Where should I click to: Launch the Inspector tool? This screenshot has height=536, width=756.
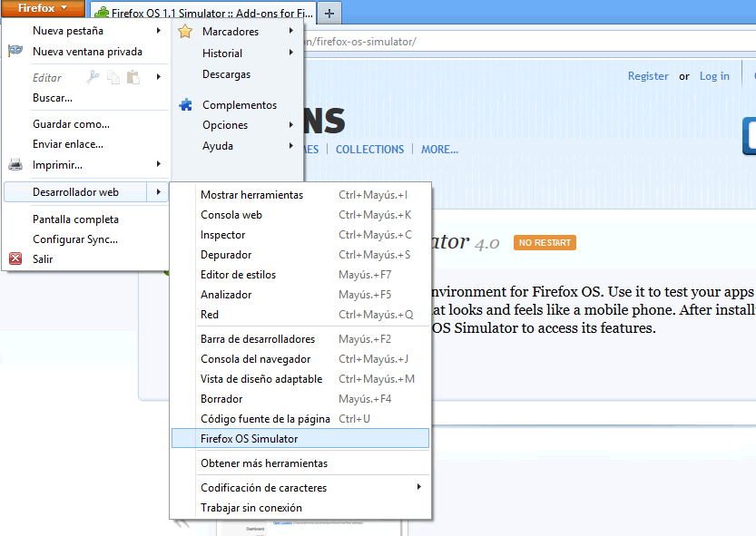point(299,235)
